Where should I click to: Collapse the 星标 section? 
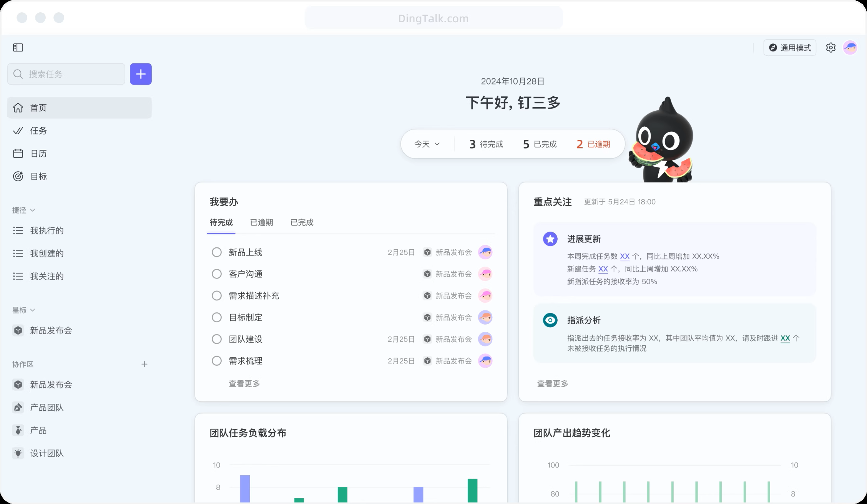pos(23,310)
